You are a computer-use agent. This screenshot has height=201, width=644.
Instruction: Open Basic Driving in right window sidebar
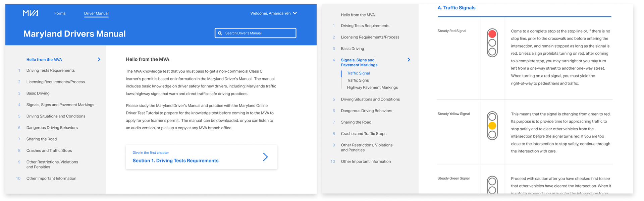pos(353,49)
